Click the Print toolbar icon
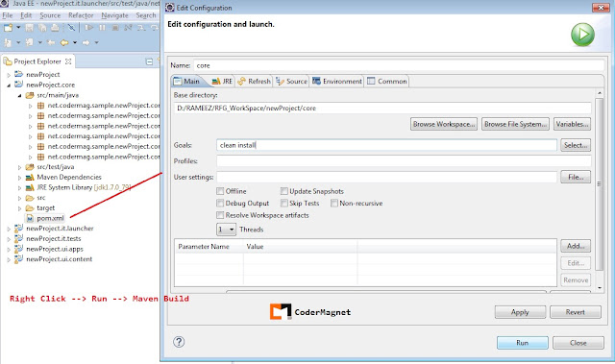 [55, 28]
